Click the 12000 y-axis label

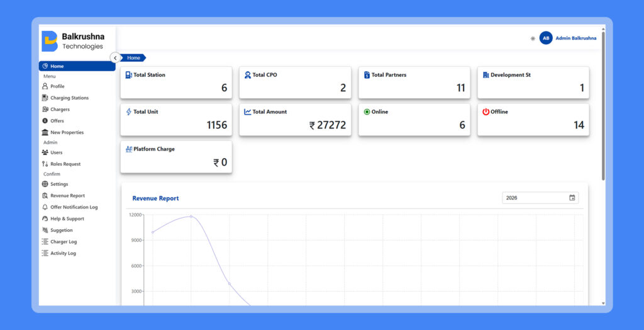coord(135,214)
